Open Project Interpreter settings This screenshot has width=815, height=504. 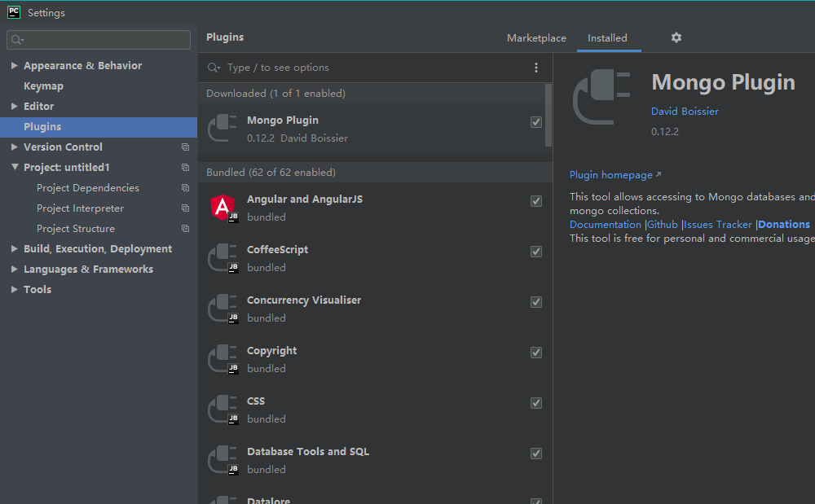80,208
